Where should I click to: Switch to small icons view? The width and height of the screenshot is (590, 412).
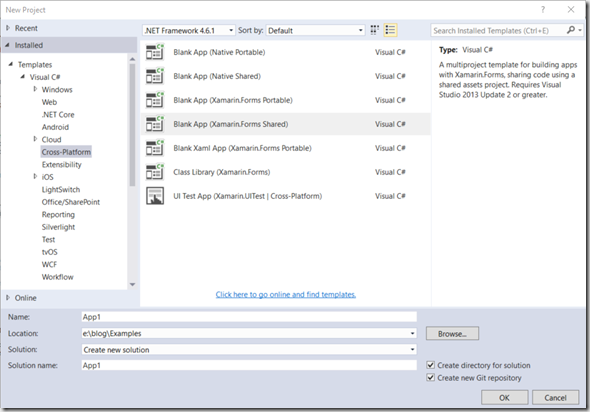[374, 30]
